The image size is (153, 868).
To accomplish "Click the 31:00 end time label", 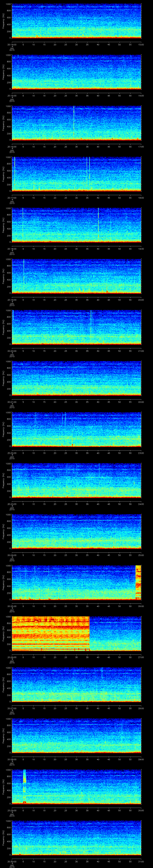I will (x=141, y=861).
